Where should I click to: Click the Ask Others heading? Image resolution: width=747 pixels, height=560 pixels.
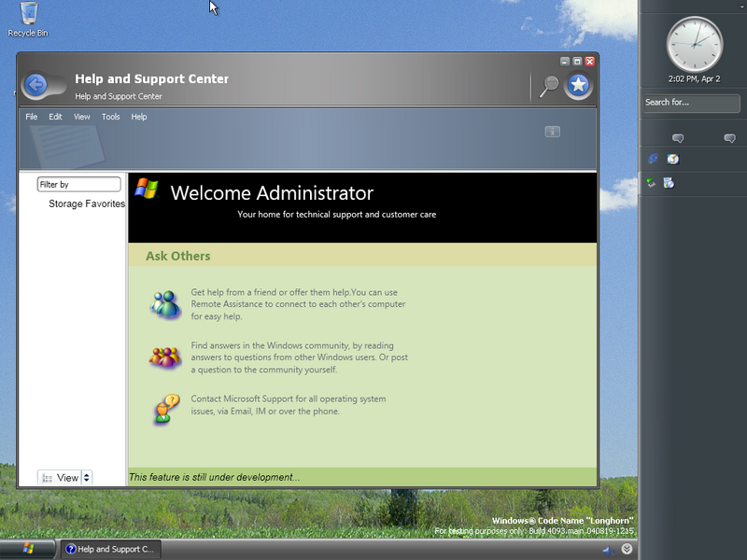pyautogui.click(x=177, y=256)
